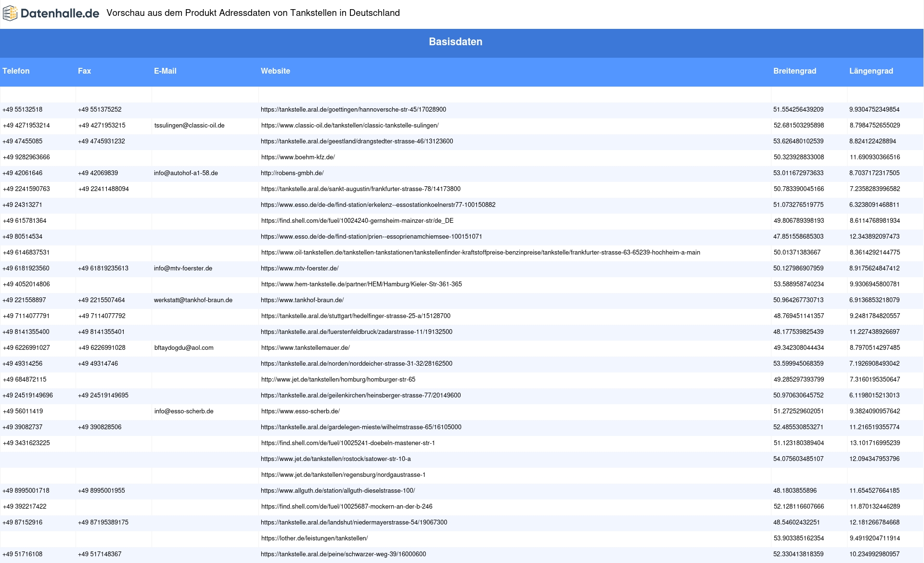Select fax number +49 551375252
Image resolution: width=924 pixels, height=563 pixels.
(x=100, y=110)
